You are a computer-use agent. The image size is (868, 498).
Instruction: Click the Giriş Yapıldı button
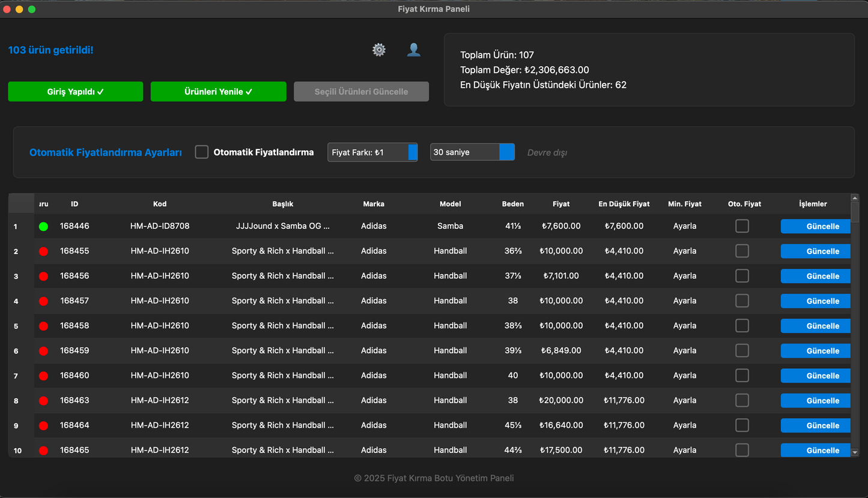tap(76, 91)
